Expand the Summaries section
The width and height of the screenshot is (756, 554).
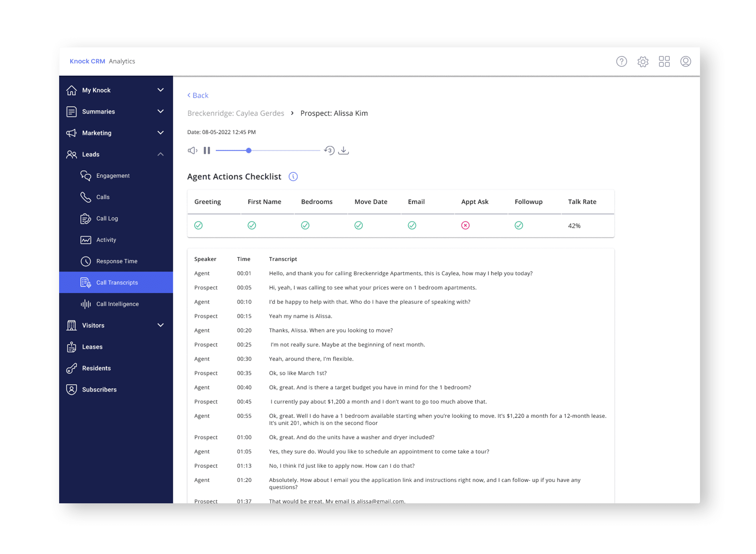tap(160, 111)
